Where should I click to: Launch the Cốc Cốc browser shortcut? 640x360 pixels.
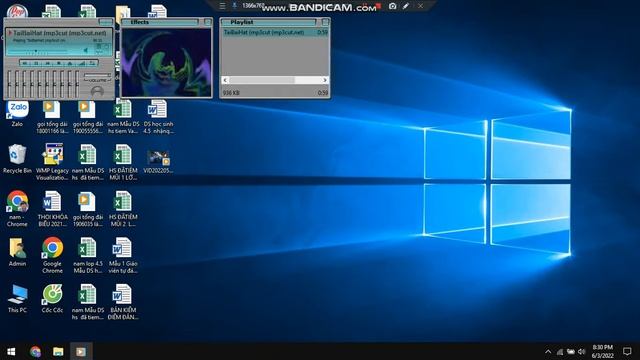pos(52,299)
